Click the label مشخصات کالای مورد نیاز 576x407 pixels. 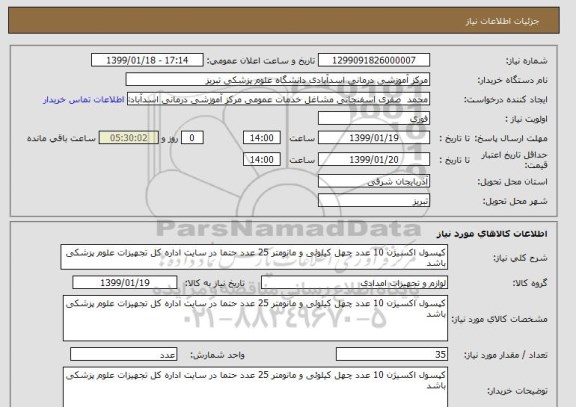tap(499, 319)
